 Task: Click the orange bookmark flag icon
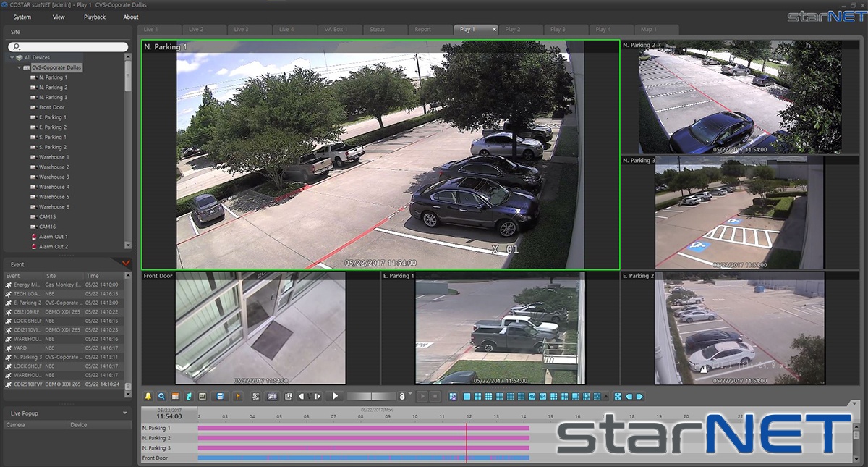(x=237, y=397)
